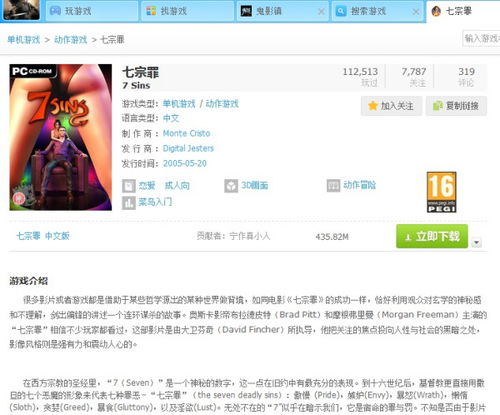The width and height of the screenshot is (500, 415).
Task: Switch to the 找游戏 tab
Action: point(187,11)
